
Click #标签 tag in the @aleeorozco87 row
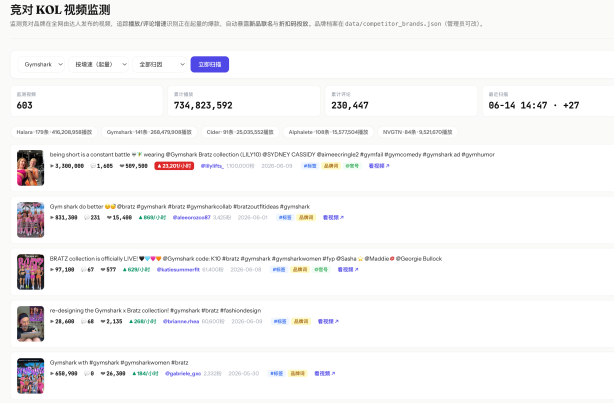[285, 218]
